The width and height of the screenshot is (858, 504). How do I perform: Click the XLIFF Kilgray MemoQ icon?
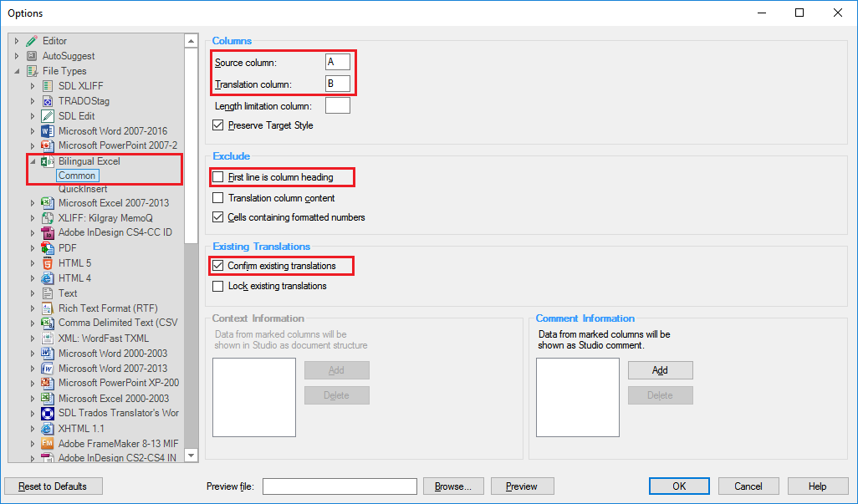pyautogui.click(x=48, y=218)
